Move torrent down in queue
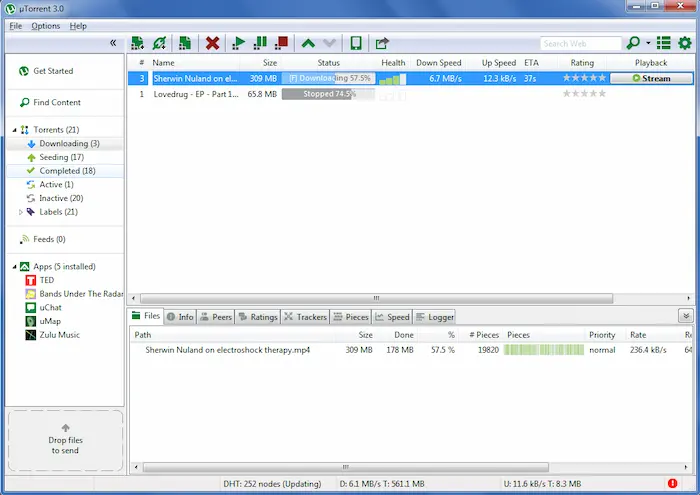 point(329,43)
